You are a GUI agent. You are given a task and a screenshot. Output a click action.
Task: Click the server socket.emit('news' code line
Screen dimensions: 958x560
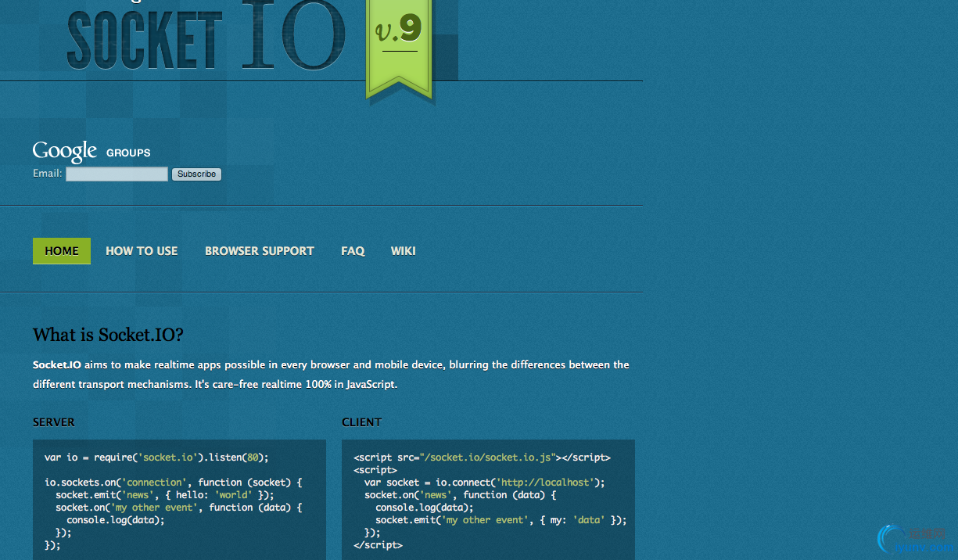tap(165, 495)
